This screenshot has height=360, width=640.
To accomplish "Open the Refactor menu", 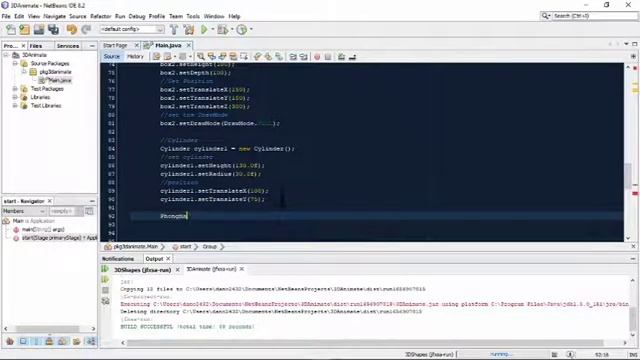I will click(100, 16).
